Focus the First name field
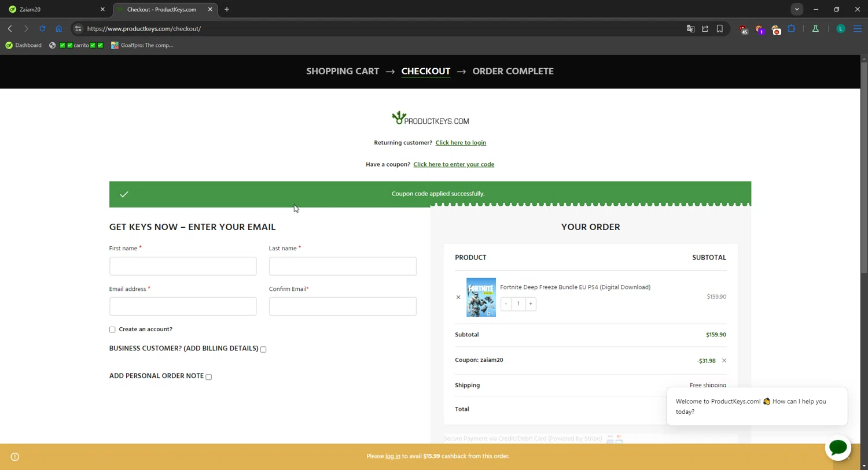 [x=183, y=266]
